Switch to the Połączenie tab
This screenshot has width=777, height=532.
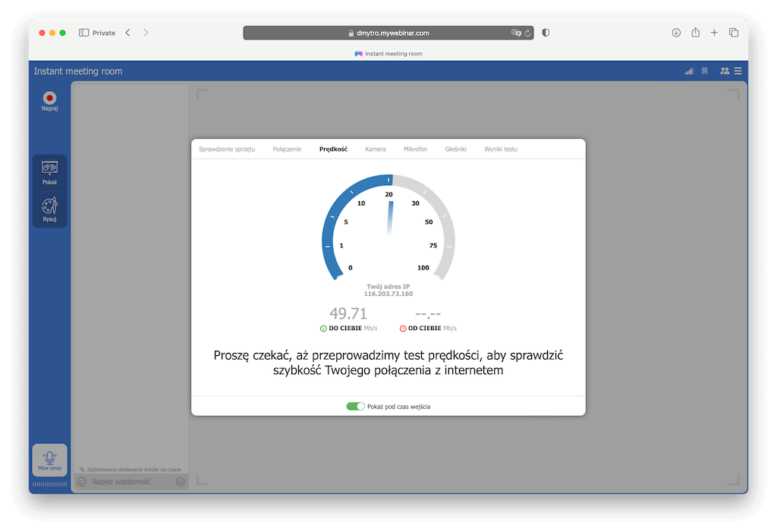(x=286, y=149)
